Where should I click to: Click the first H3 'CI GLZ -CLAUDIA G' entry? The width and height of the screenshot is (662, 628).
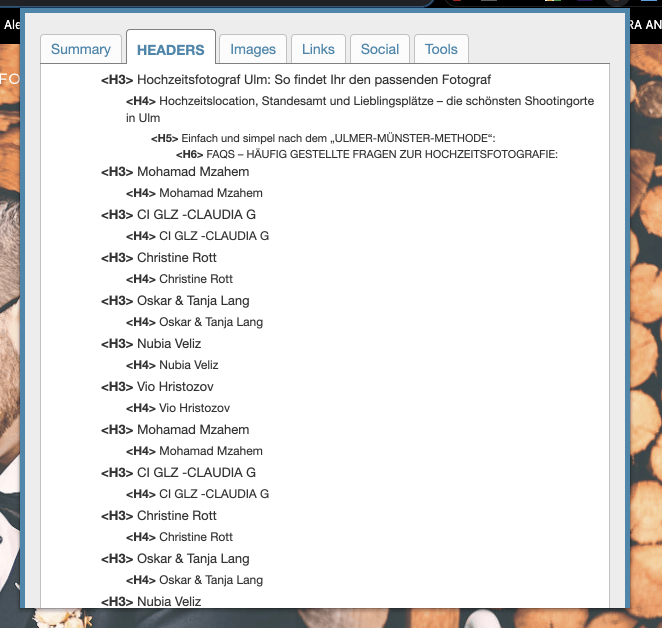(x=178, y=215)
